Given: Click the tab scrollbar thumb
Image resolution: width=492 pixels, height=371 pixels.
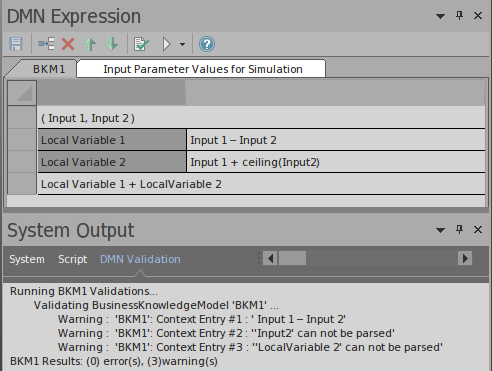Looking at the screenshot, I should (292, 258).
